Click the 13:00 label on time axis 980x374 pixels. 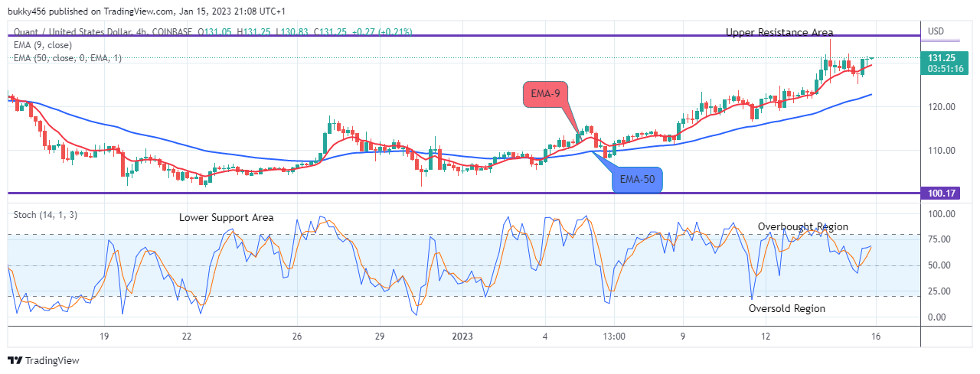[x=615, y=336]
